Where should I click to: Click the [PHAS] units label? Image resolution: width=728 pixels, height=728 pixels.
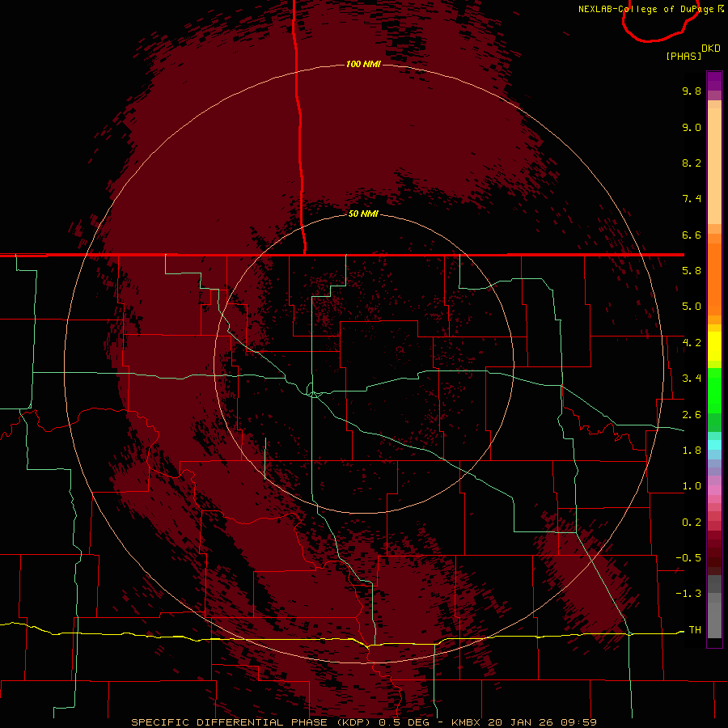point(684,56)
